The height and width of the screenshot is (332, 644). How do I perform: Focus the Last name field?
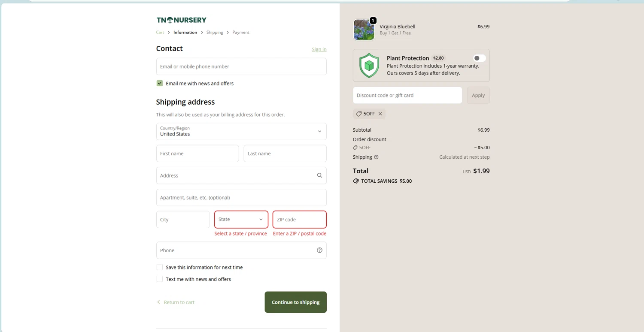(x=285, y=154)
